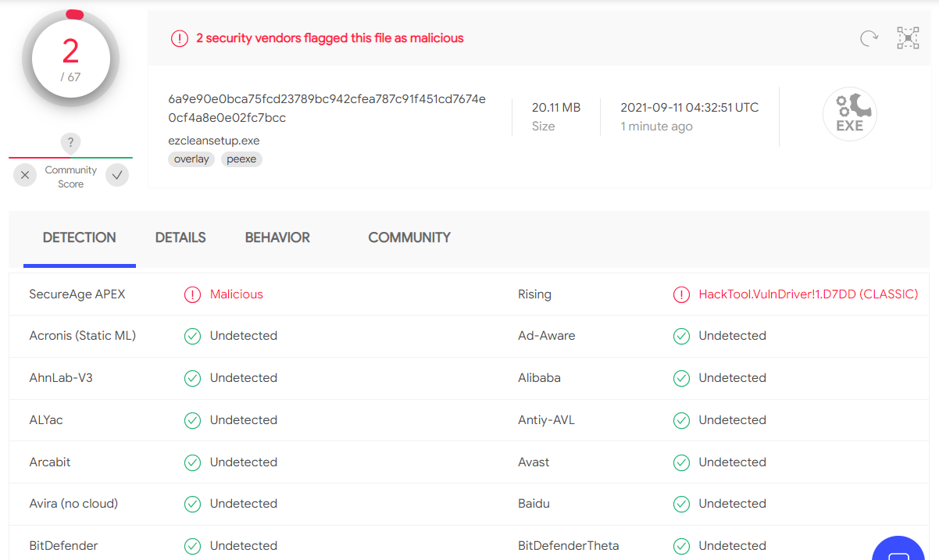Click the '2 security vendors flagged' banner text
Screen dimensions: 939x560
click(330, 38)
